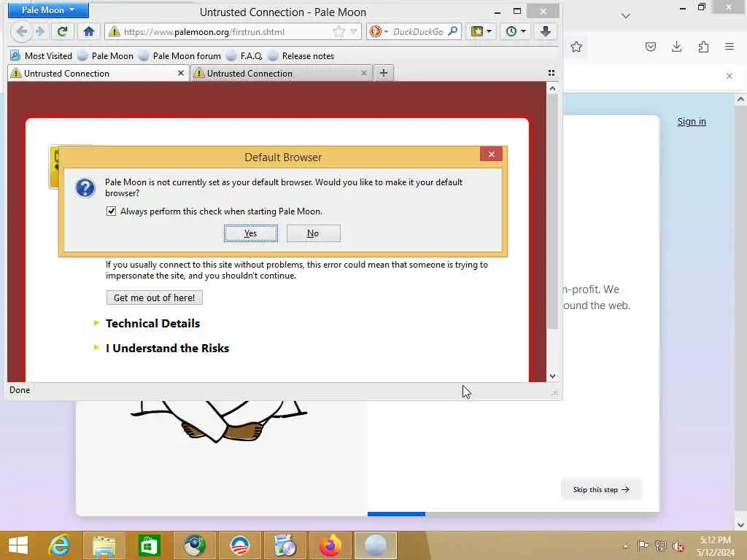Bookmark this page with the address bar star
Viewport: 747px width, 560px height.
click(338, 31)
